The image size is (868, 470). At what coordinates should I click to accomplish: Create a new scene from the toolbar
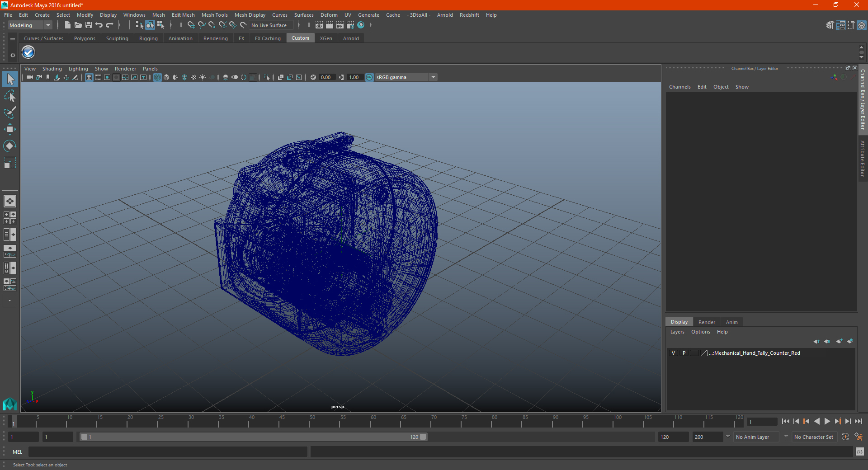pyautogui.click(x=67, y=25)
